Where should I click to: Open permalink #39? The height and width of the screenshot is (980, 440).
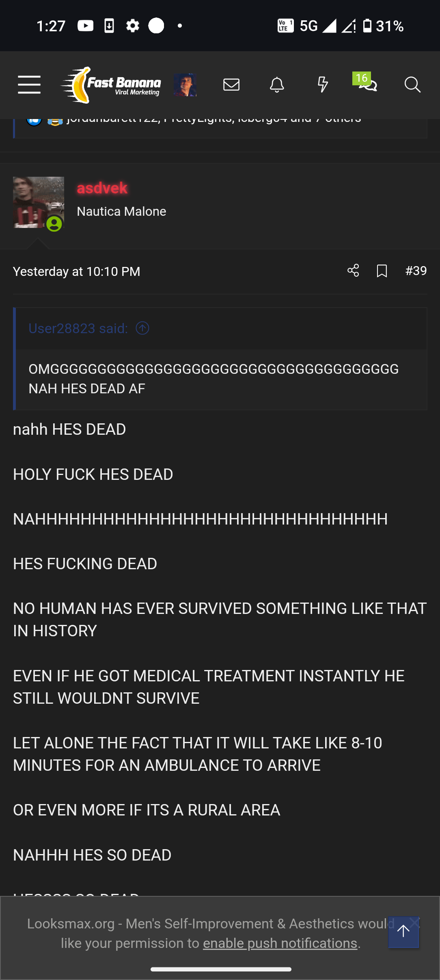pyautogui.click(x=416, y=271)
